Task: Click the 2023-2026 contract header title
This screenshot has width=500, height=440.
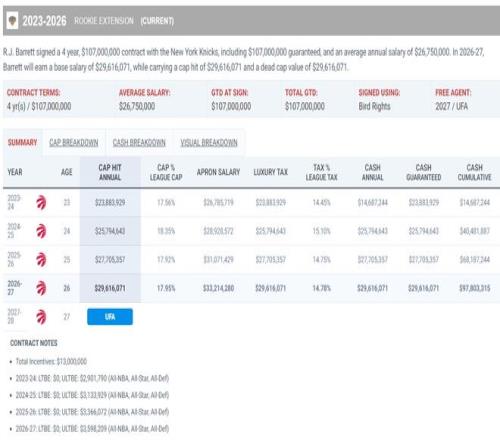Action: coord(44,21)
